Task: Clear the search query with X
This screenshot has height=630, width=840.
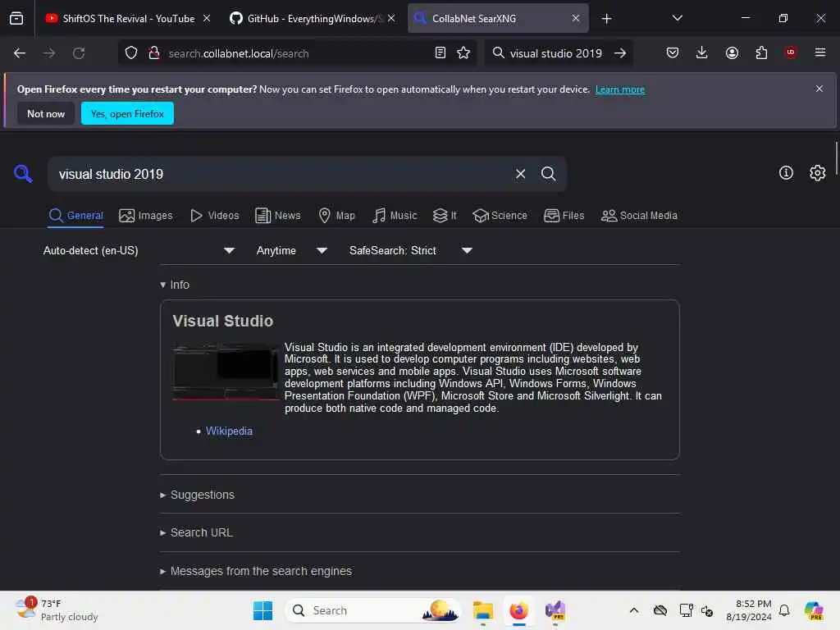Action: point(520,174)
